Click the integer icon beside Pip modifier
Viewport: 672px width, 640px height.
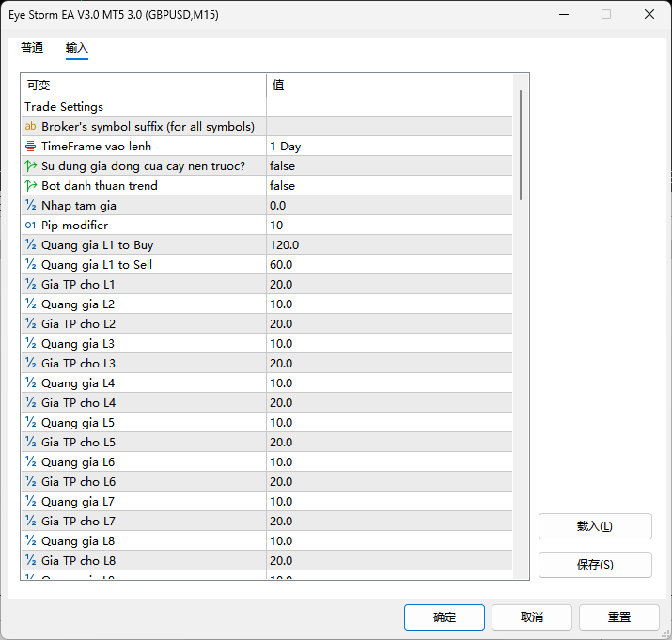click(x=30, y=226)
